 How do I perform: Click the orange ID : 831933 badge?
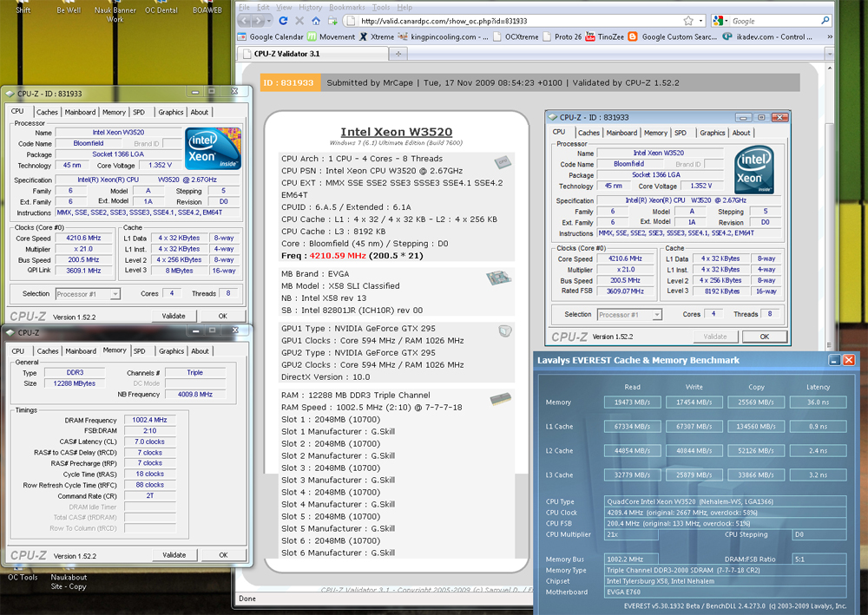pyautogui.click(x=290, y=83)
